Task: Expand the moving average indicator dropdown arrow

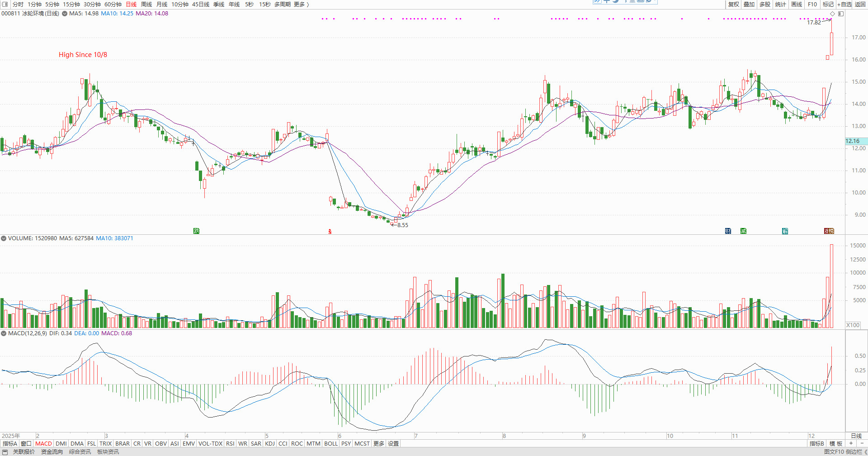Action: [x=65, y=14]
